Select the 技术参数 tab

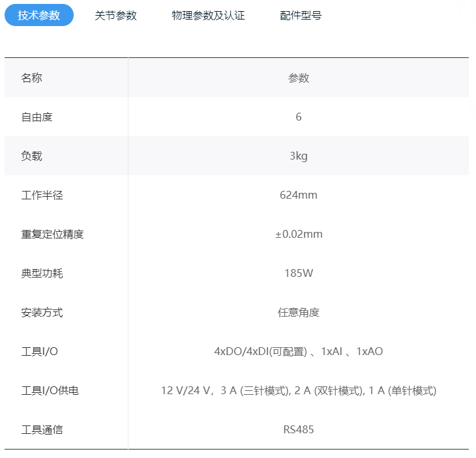click(39, 15)
